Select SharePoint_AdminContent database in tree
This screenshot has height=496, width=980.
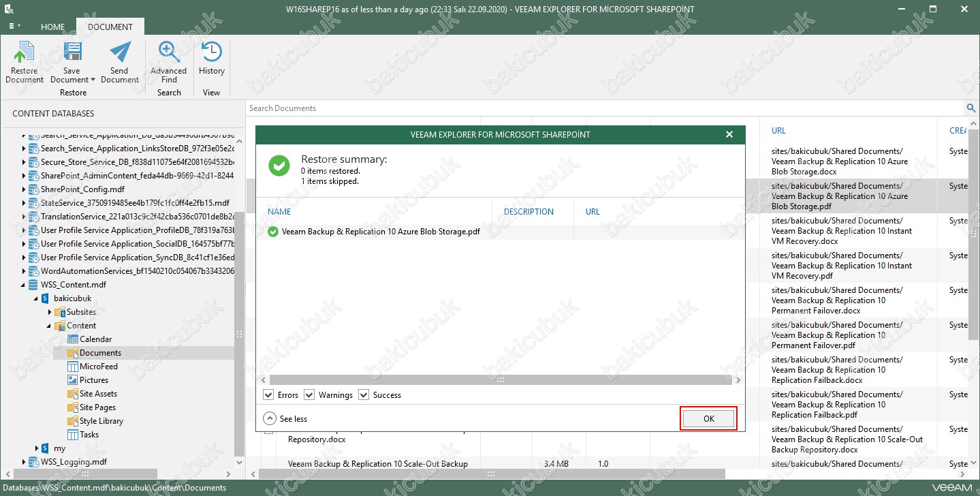click(x=138, y=176)
